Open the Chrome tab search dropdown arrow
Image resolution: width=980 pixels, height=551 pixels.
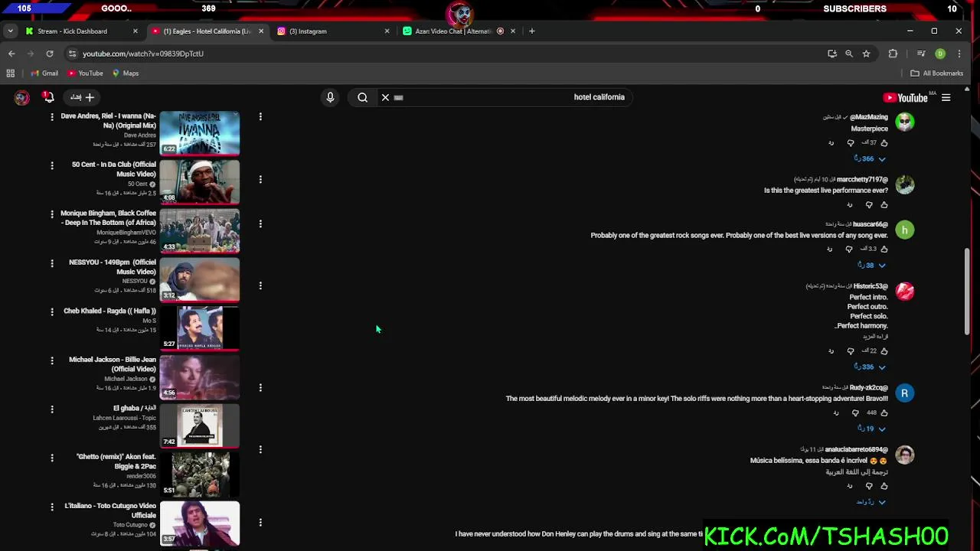(x=11, y=31)
